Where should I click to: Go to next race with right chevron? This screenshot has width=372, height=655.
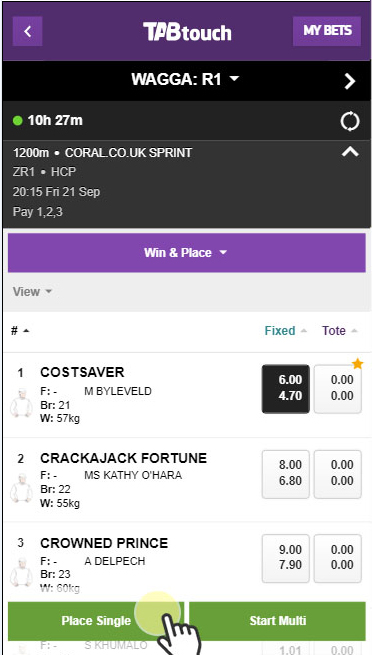point(350,81)
